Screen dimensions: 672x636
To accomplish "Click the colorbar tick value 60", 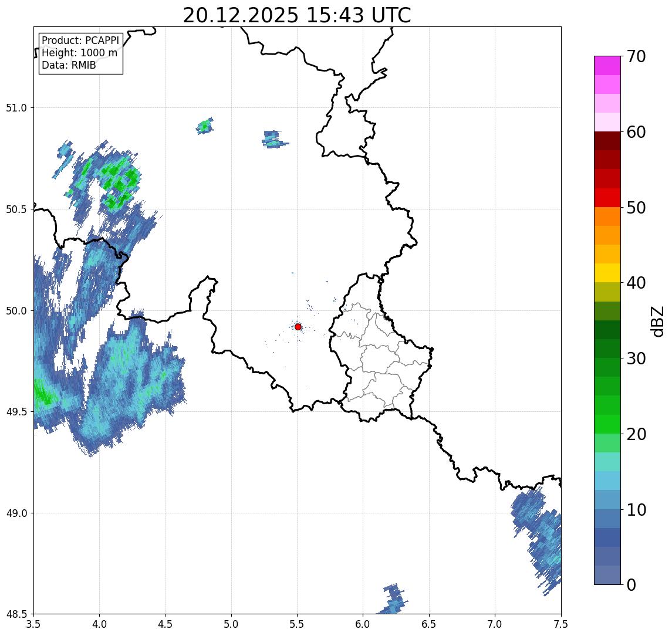I will [636, 133].
